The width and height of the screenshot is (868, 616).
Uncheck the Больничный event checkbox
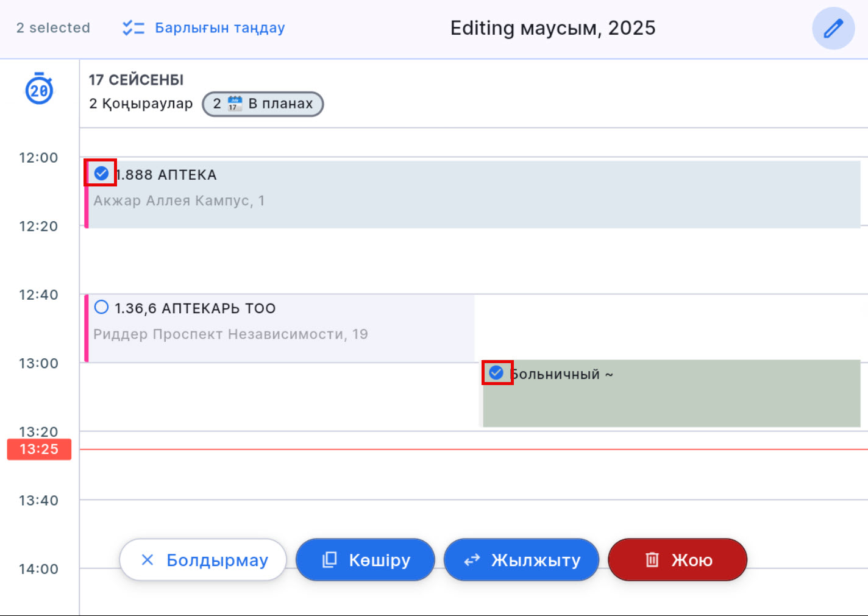[497, 372]
